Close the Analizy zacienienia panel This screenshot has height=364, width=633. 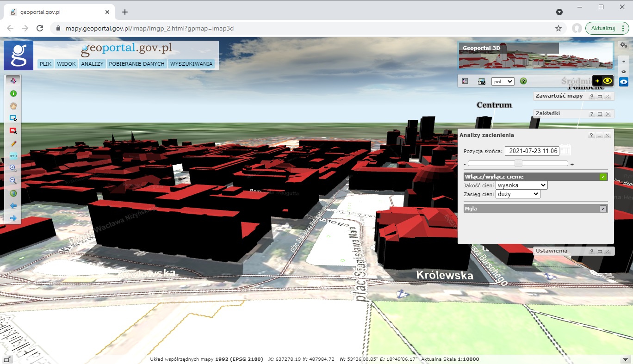[x=607, y=136]
